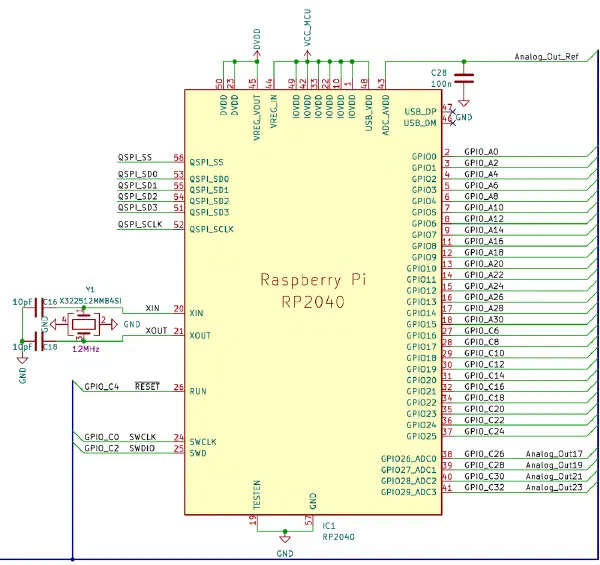Select the GPIO_A20 net label
This screenshot has height=565, width=600.
[484, 263]
